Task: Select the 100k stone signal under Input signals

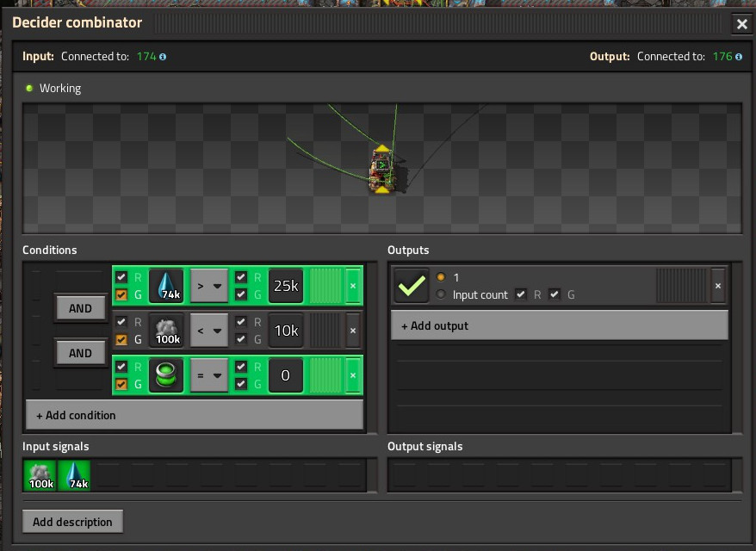Action: coord(40,476)
